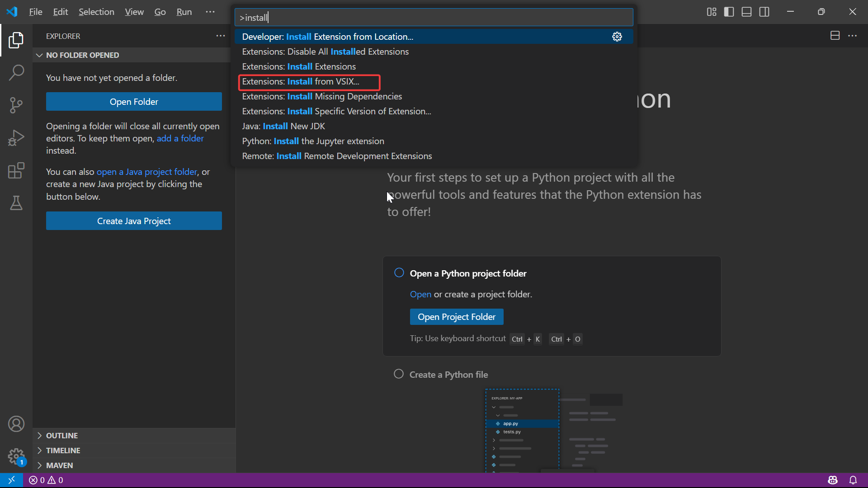Select 'Create a Python file' step radio
Screen dimensions: 868x488
398,374
